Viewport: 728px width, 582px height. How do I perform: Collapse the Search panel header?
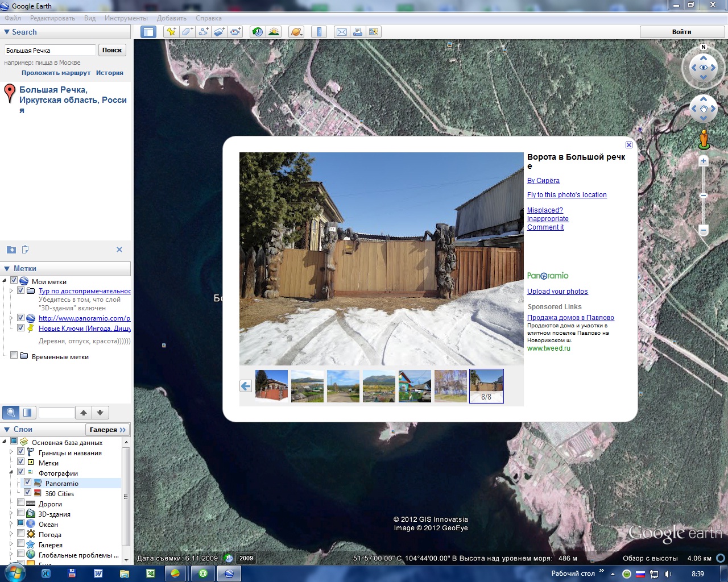coord(7,32)
